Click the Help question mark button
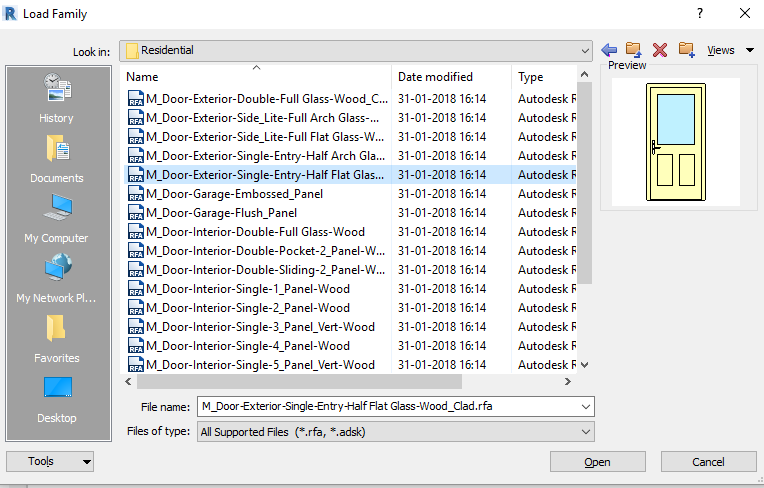The image size is (764, 488). click(x=700, y=13)
